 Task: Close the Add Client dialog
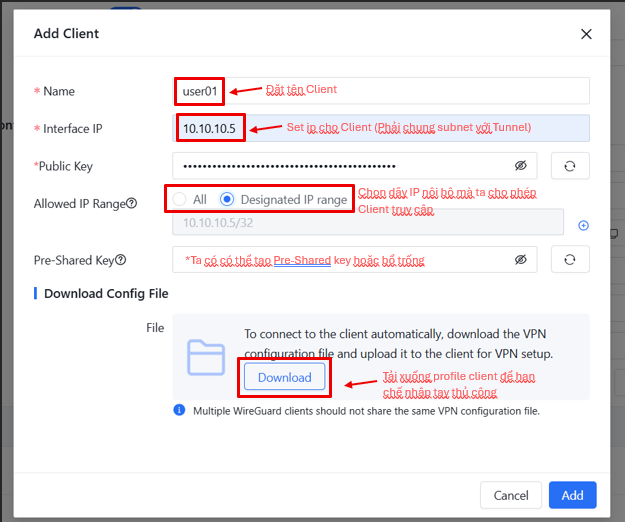tap(586, 34)
